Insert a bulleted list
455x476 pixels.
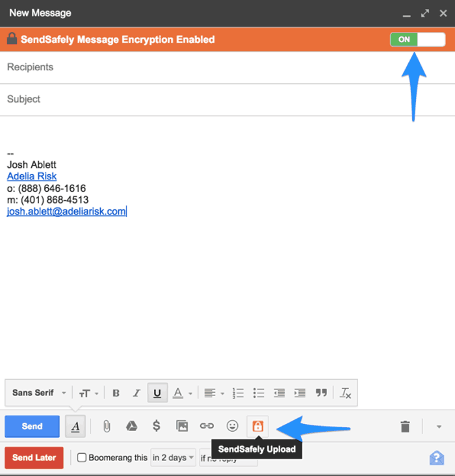tap(259, 393)
